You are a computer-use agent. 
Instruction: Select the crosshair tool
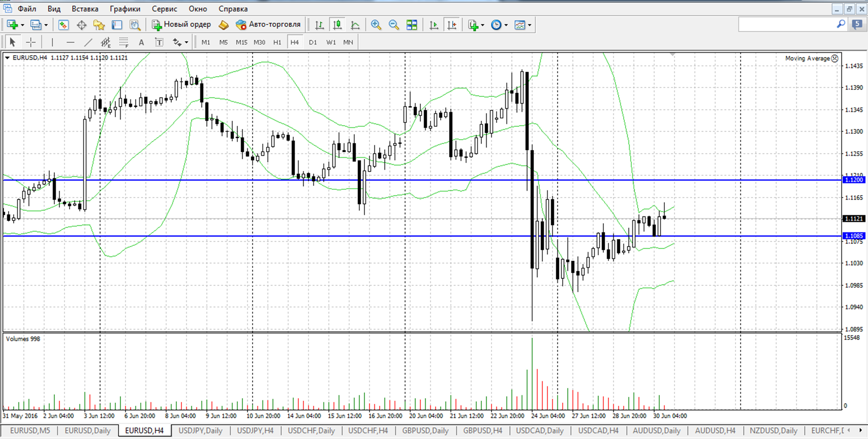31,42
